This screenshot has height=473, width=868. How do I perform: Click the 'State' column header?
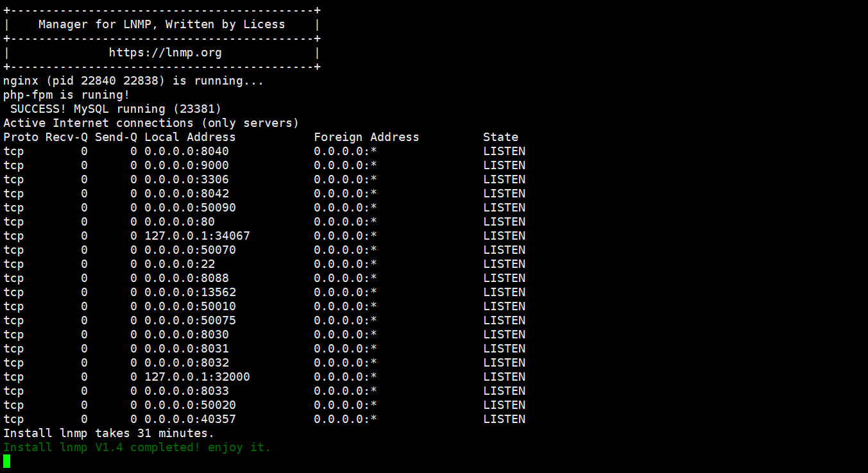pos(500,137)
